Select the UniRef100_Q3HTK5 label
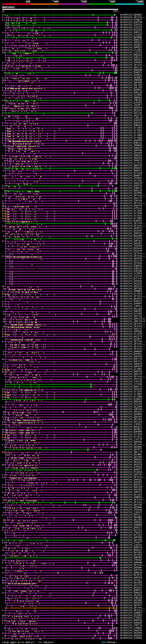The height and width of the screenshot is (644, 146). 131,120
